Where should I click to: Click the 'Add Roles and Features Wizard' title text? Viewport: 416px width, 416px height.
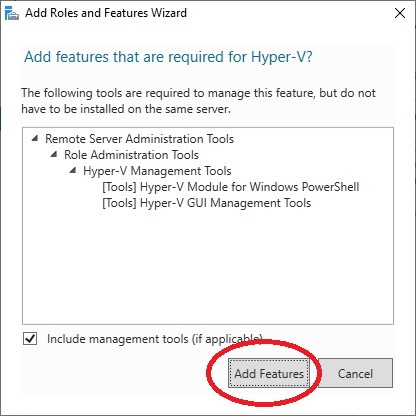106,13
